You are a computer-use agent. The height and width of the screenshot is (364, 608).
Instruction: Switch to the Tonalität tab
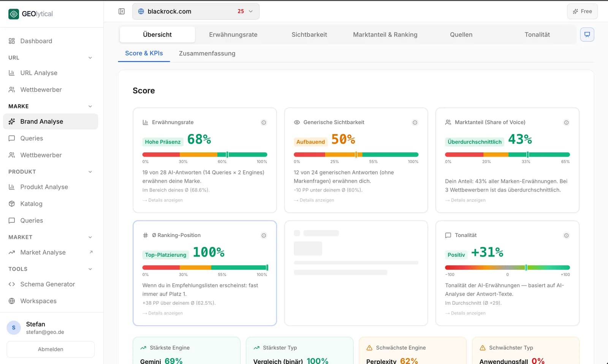(x=537, y=35)
